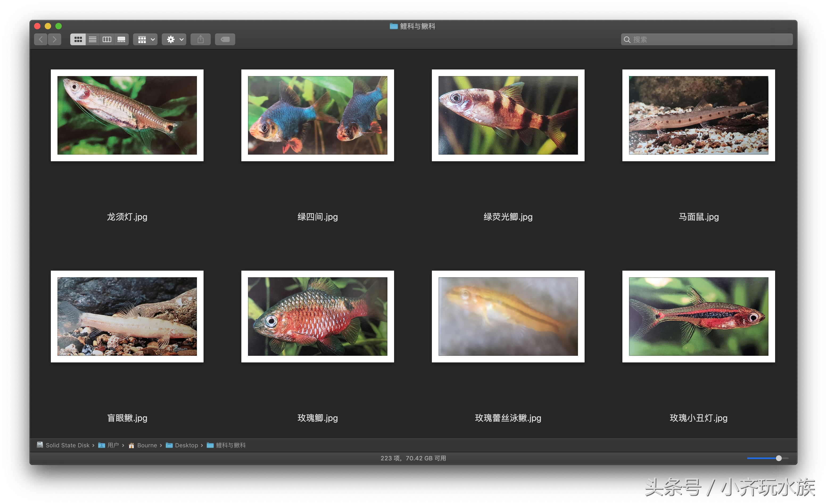Minimize the window with yellow button
Viewport: 827px width, 504px height.
click(x=48, y=26)
